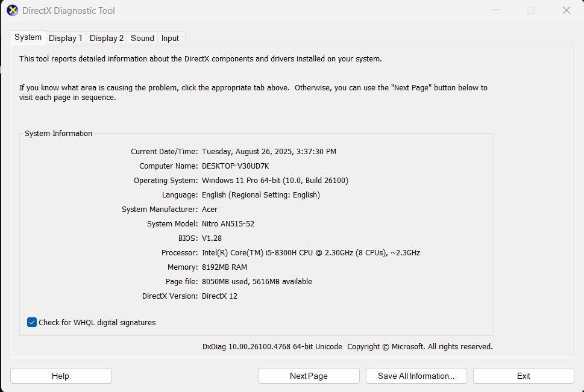Click the 'Computer Name:' label
The image size is (584, 392).
[x=168, y=166]
